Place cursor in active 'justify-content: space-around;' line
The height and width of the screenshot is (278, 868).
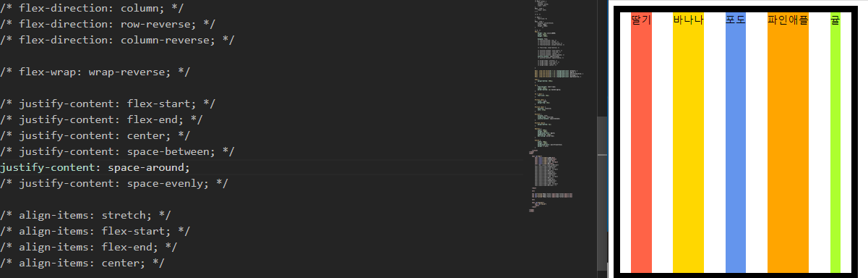pos(95,167)
